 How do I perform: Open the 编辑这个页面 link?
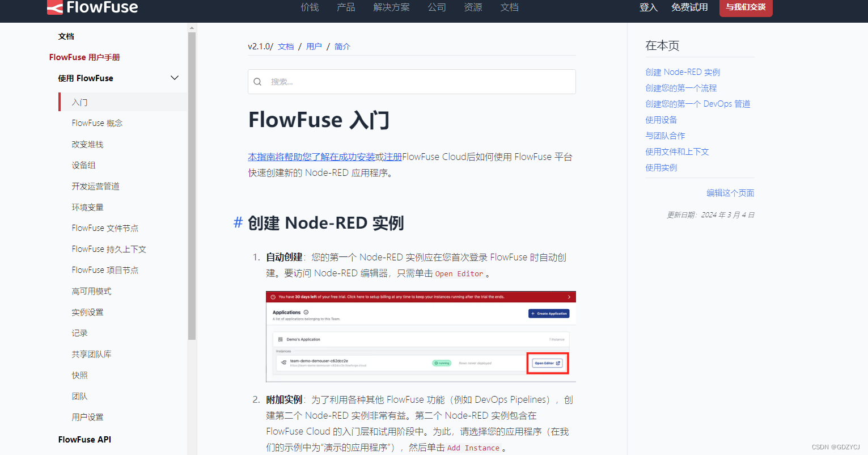tap(730, 193)
